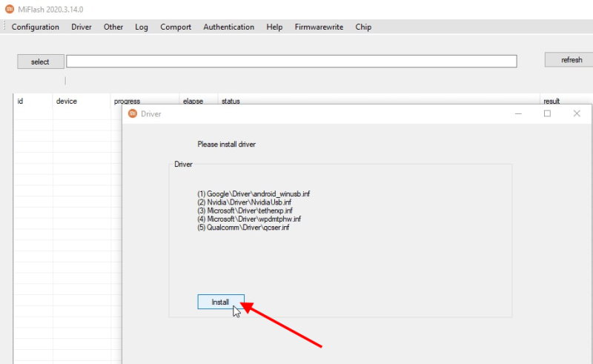The image size is (593, 364).
Task: Open the Configuration menu
Action: point(35,27)
